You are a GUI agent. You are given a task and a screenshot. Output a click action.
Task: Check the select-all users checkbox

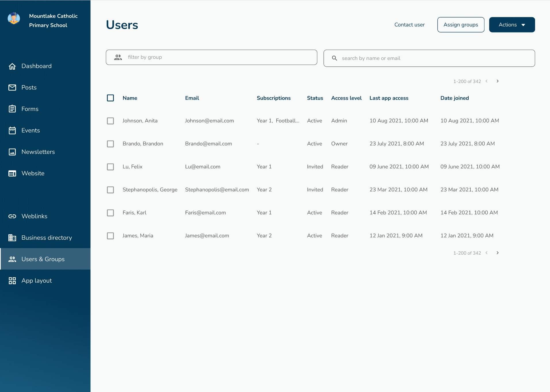click(110, 98)
